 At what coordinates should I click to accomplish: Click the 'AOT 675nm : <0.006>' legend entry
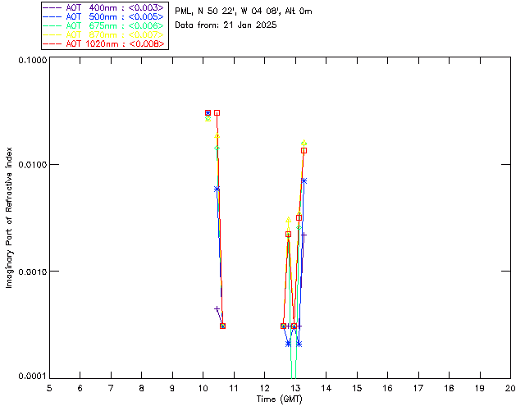click(x=104, y=25)
